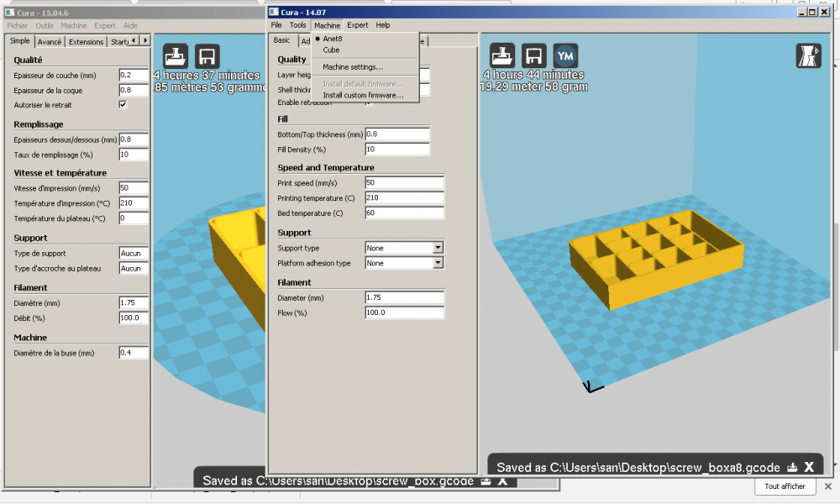The width and height of the screenshot is (840, 504).
Task: Select the Anet8 machine radio item
Action: tap(332, 39)
